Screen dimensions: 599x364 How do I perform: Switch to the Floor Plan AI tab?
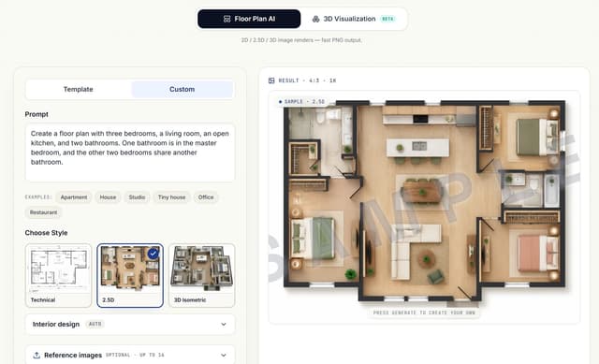[x=249, y=19]
